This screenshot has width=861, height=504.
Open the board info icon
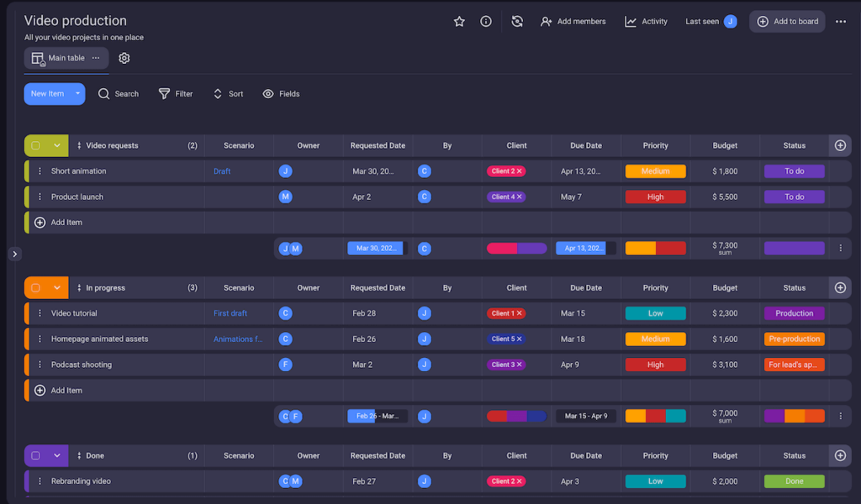click(x=486, y=21)
